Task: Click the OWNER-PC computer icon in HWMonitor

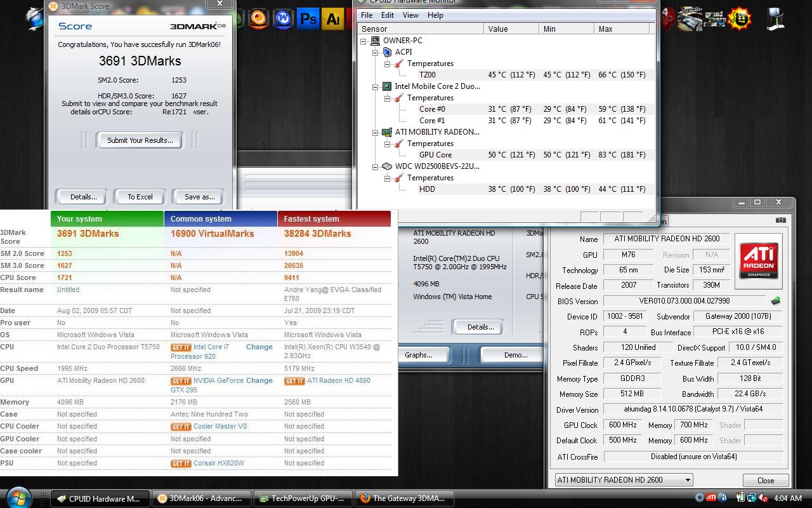Action: point(376,40)
